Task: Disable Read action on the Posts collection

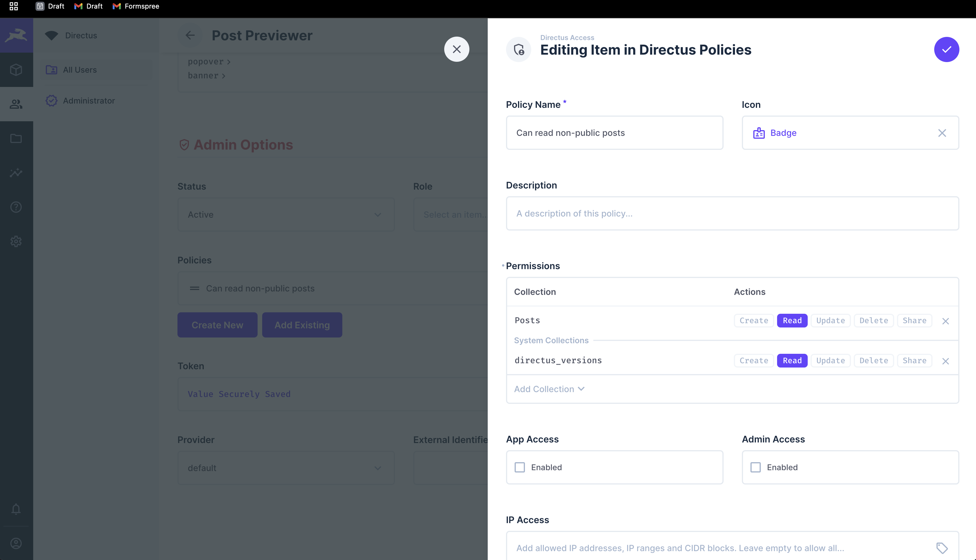Action: coord(792,320)
